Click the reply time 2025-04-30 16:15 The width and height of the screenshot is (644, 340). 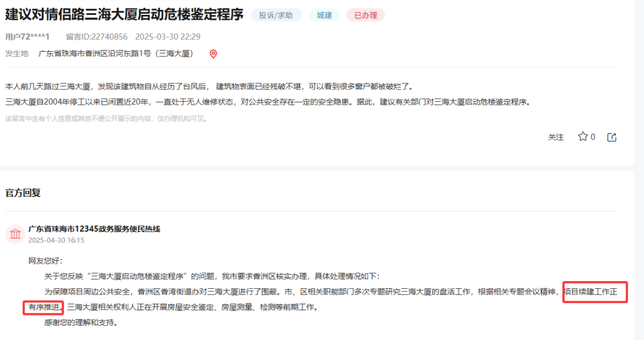56,241
